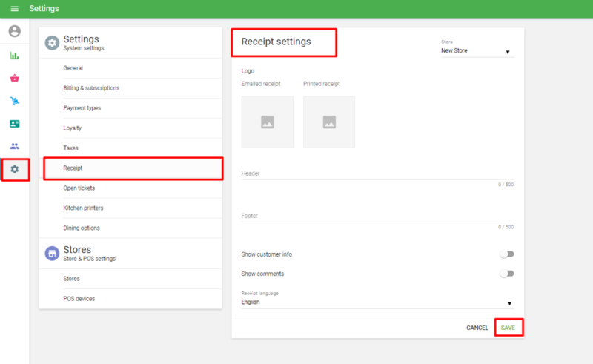Select the Taxes settings menu item

coord(71,148)
